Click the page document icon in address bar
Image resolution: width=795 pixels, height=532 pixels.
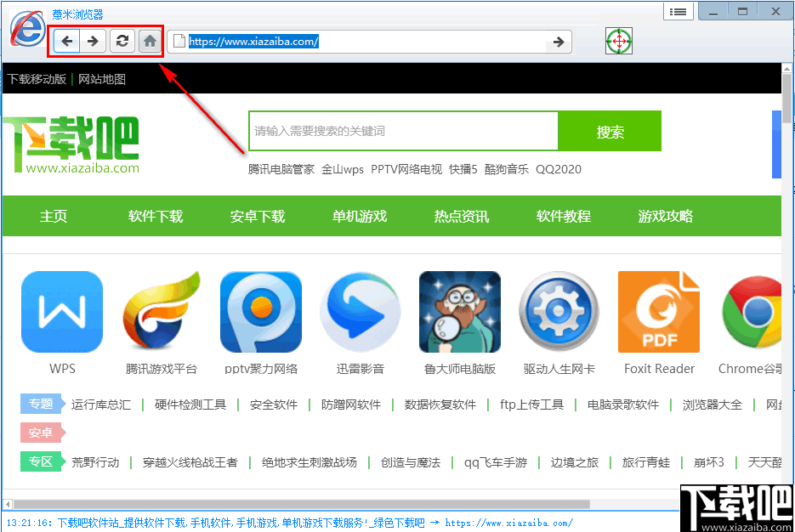coord(179,41)
